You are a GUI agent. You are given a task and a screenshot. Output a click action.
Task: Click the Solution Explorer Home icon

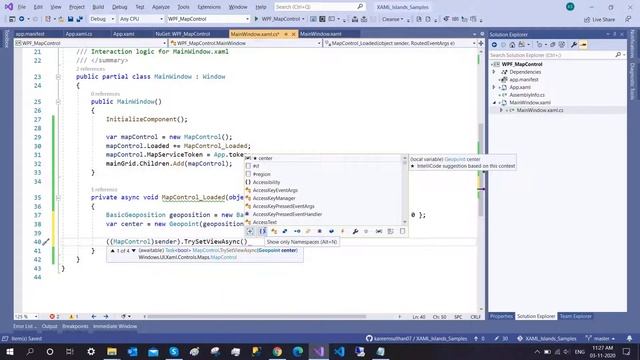click(512, 44)
